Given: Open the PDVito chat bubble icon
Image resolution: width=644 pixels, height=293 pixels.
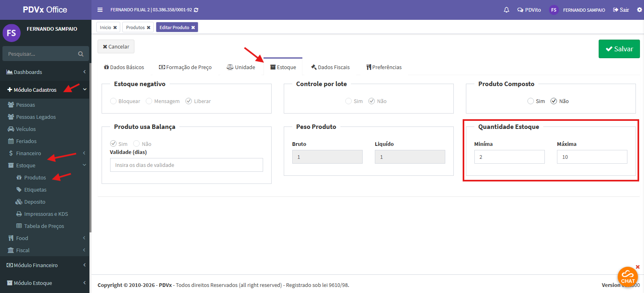Looking at the screenshot, I should (x=520, y=10).
